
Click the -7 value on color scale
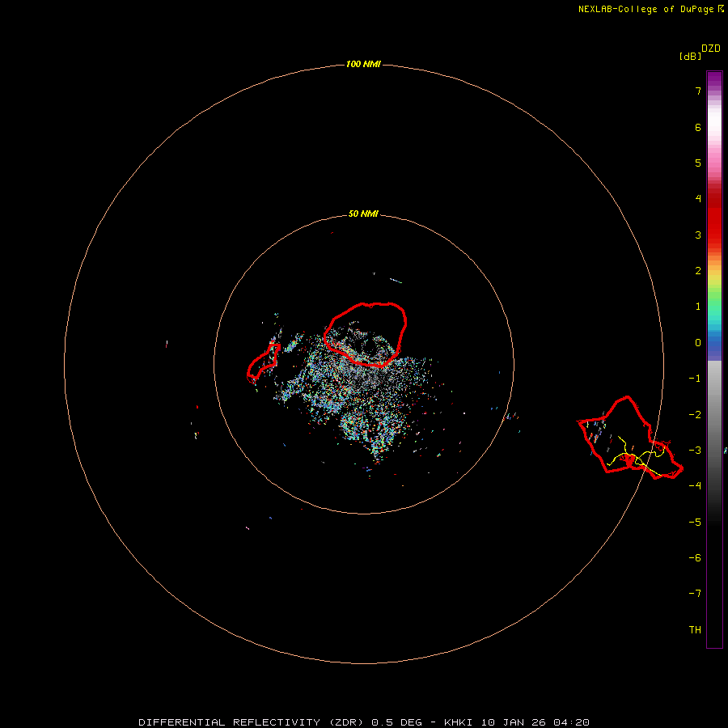[695, 594]
